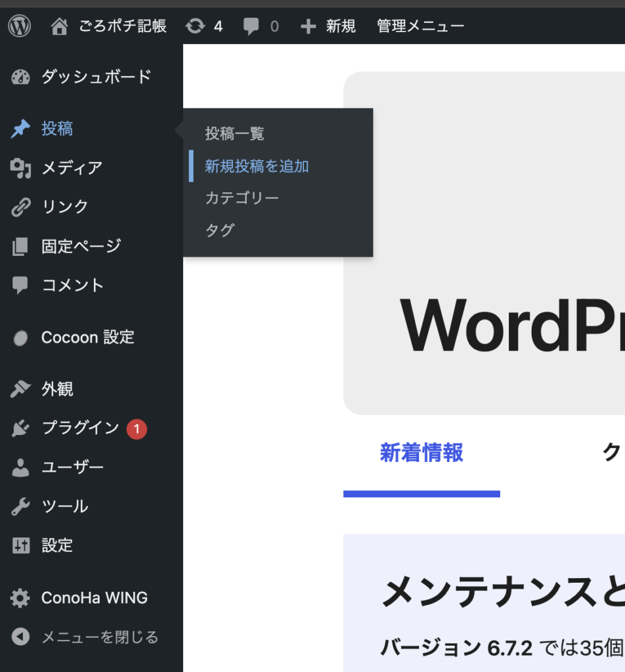Click the dashboard gauge icon

[x=20, y=77]
